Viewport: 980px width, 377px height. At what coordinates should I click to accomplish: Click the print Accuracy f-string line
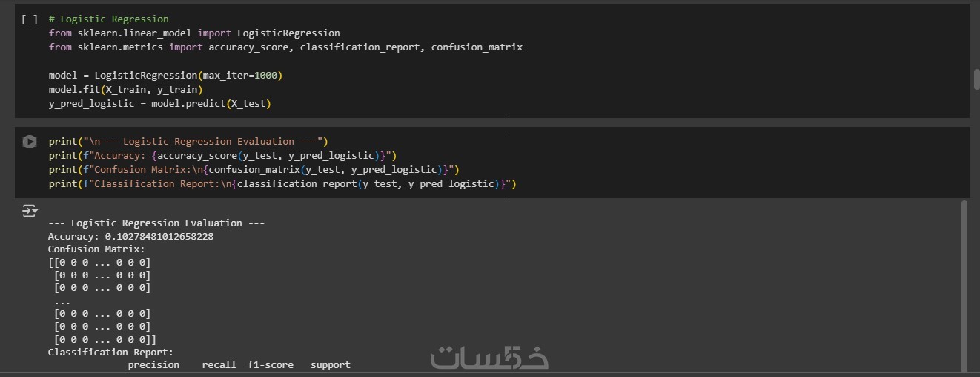click(222, 156)
